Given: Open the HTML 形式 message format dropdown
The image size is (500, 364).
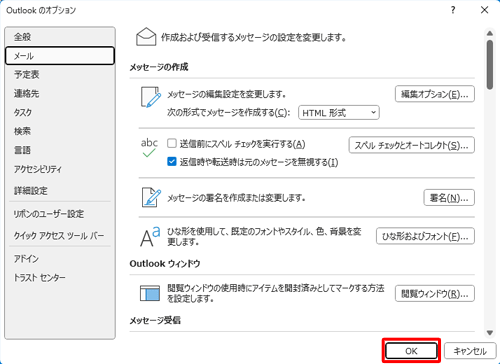Looking at the screenshot, I should coord(339,113).
